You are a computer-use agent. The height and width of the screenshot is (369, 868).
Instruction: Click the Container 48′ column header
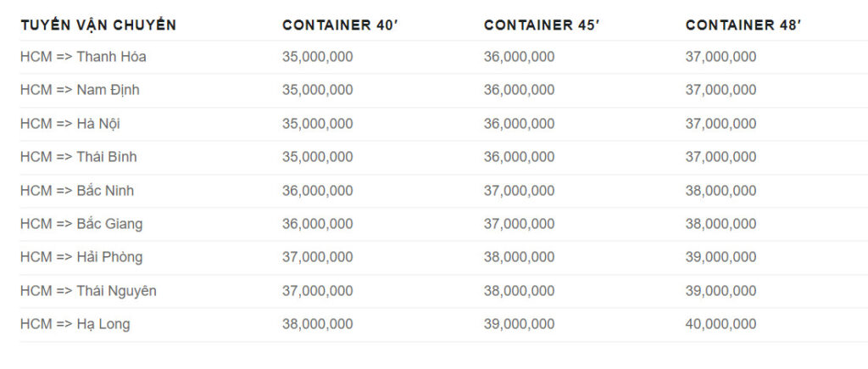coord(743,25)
